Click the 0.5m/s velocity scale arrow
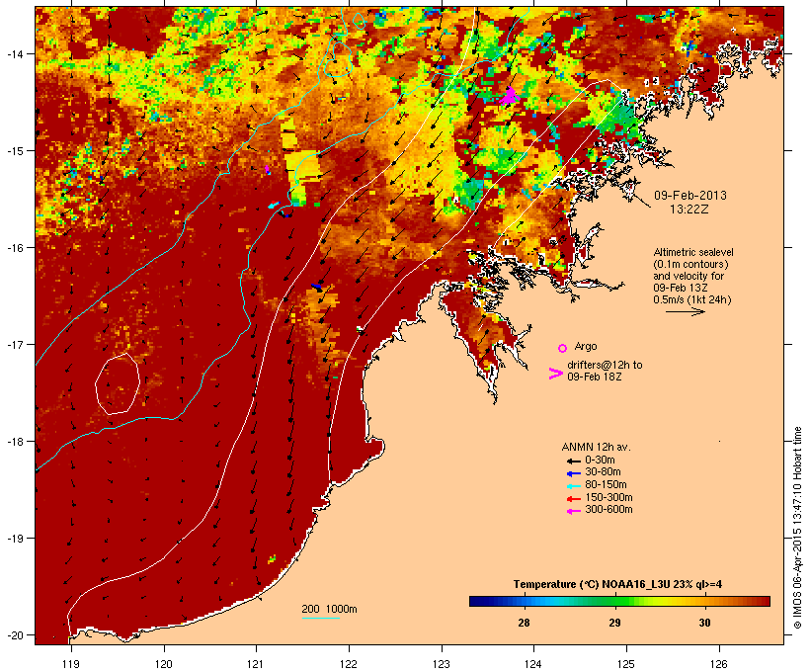The width and height of the screenshot is (810, 672). coord(685,311)
